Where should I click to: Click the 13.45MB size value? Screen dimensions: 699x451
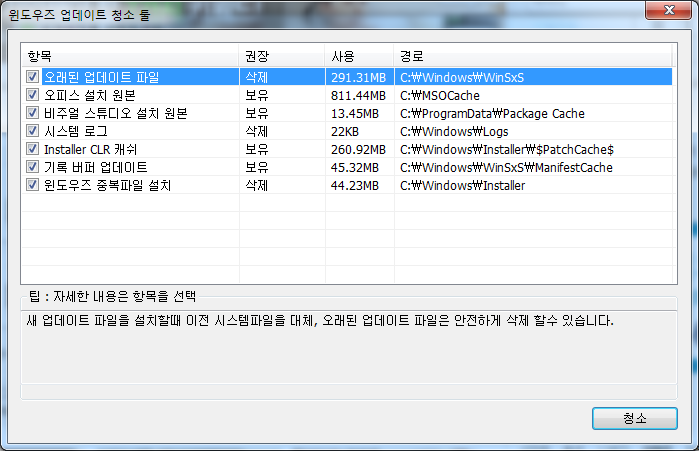[x=355, y=114]
